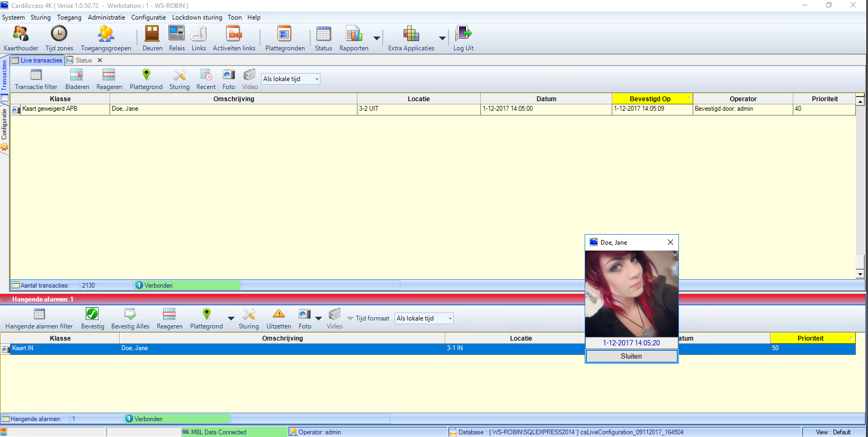Click the Bevestig green check icon
Screen dimensions: 868x437
[x=92, y=314]
